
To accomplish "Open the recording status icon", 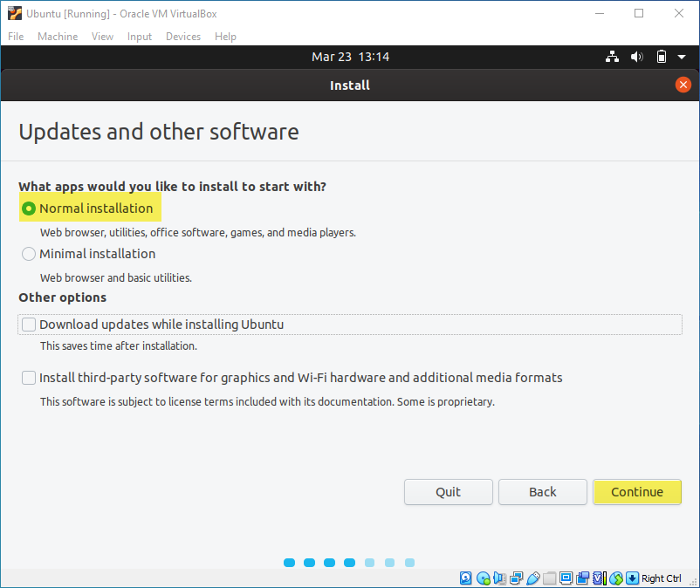I will tap(582, 578).
